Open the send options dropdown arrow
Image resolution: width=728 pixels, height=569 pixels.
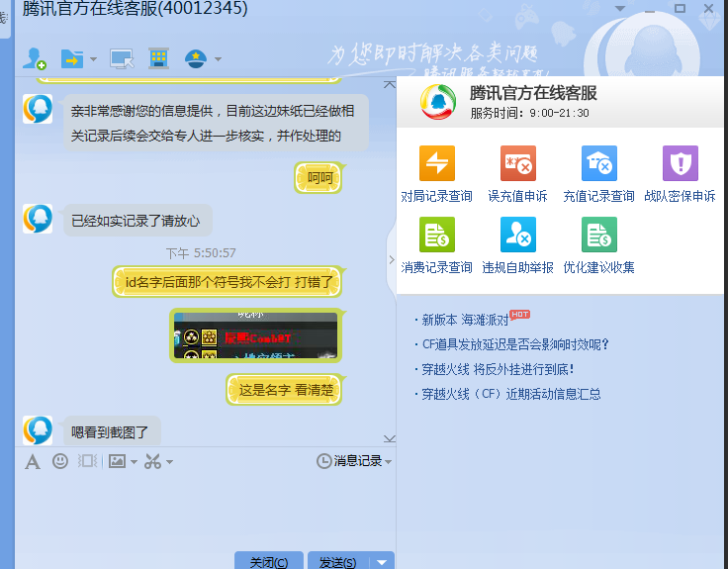coord(382,561)
